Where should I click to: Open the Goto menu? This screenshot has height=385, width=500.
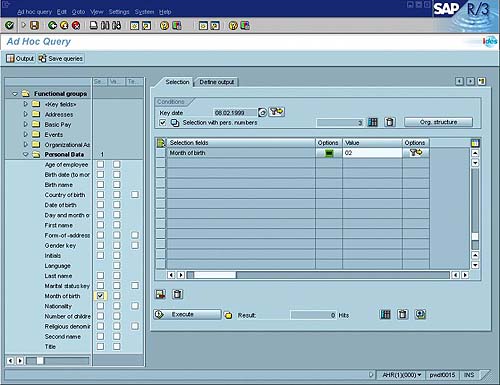(78, 12)
